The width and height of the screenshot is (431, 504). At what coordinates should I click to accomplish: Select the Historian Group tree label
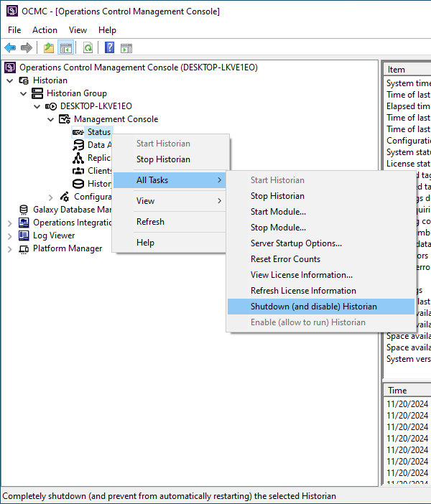pyautogui.click(x=77, y=93)
